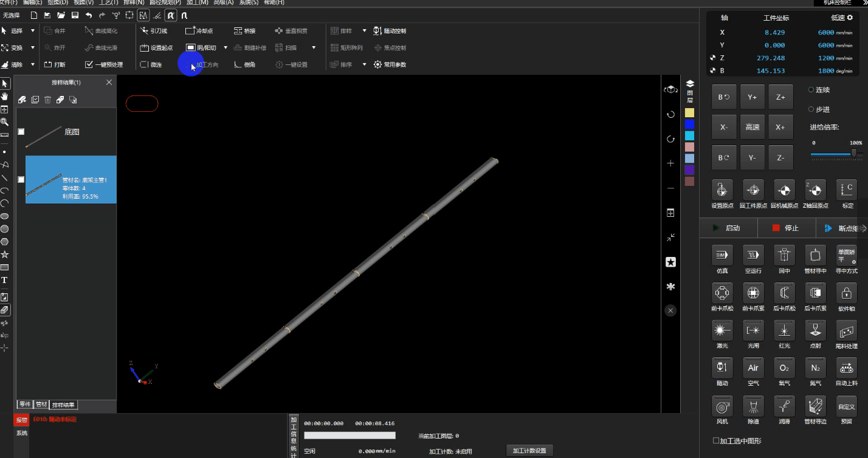The width and height of the screenshot is (868, 458).
Task: Click the open folder icon
Action: click(x=61, y=15)
